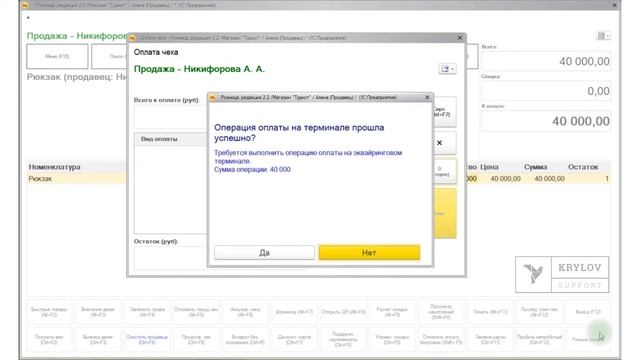
Task: Open Управл. скидки (Ctrl+F9)
Action: (x=392, y=339)
